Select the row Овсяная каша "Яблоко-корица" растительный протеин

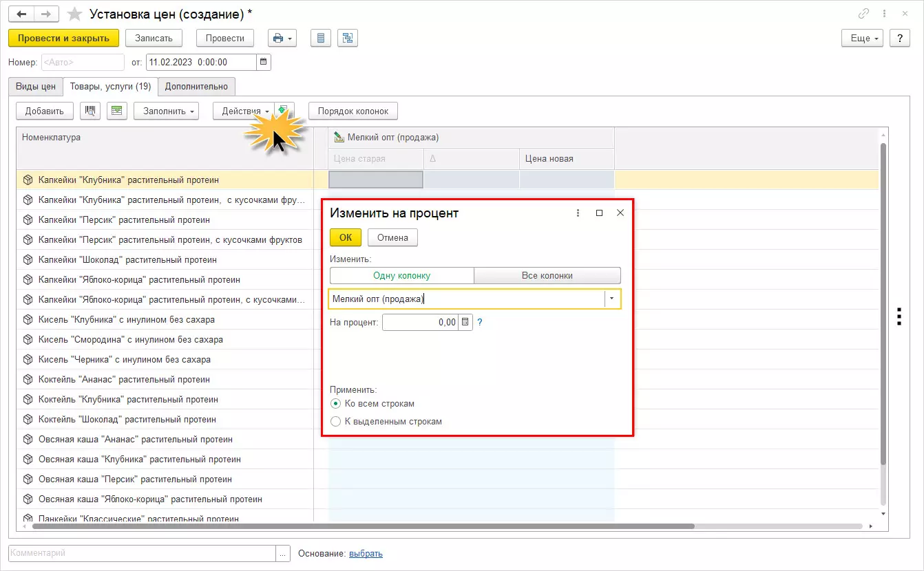pyautogui.click(x=165, y=499)
